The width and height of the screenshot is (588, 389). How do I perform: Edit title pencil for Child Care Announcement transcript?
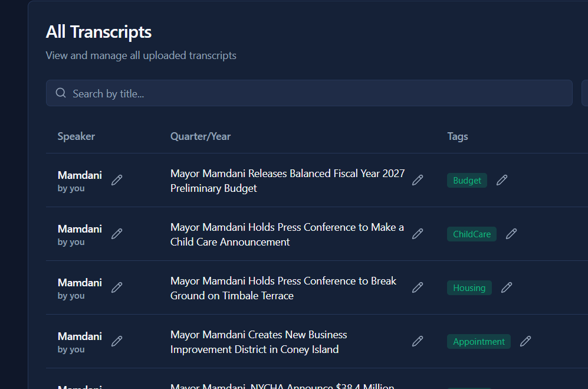click(418, 234)
